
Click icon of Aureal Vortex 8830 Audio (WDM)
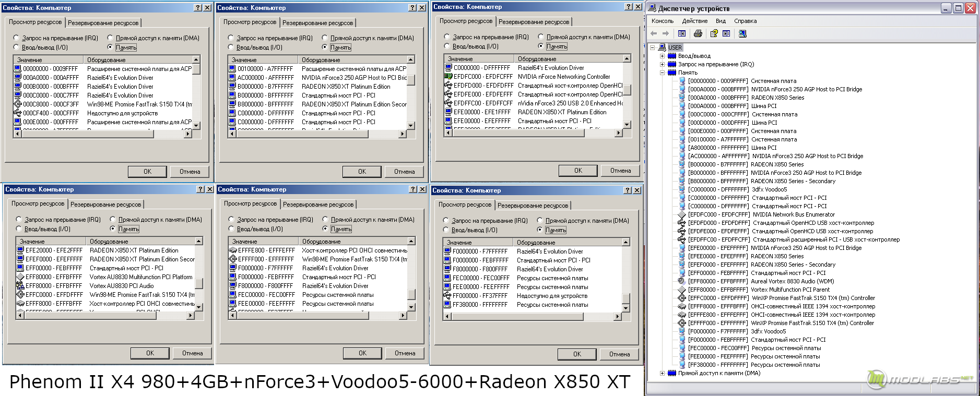pos(682,281)
